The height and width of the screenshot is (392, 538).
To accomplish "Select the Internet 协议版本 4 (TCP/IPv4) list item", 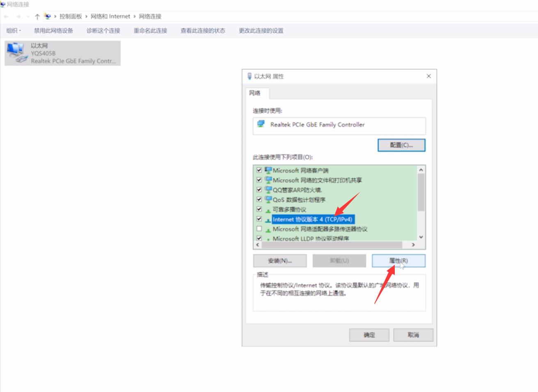I will pyautogui.click(x=312, y=219).
